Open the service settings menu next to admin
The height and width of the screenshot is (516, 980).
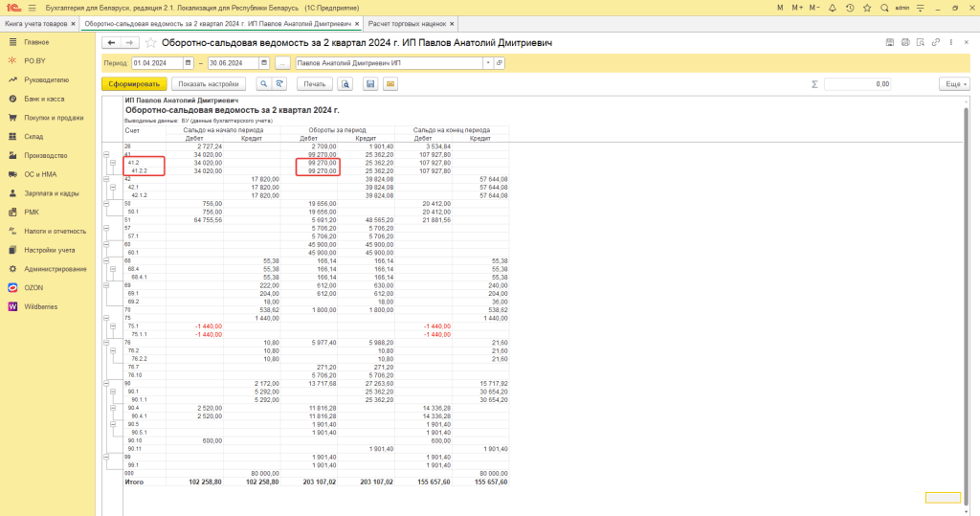920,8
